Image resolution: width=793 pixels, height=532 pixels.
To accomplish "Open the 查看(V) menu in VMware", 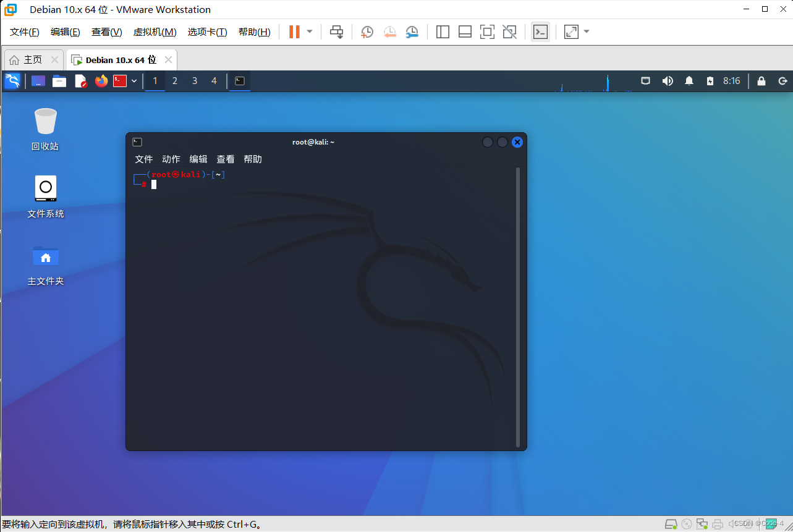I will point(107,32).
